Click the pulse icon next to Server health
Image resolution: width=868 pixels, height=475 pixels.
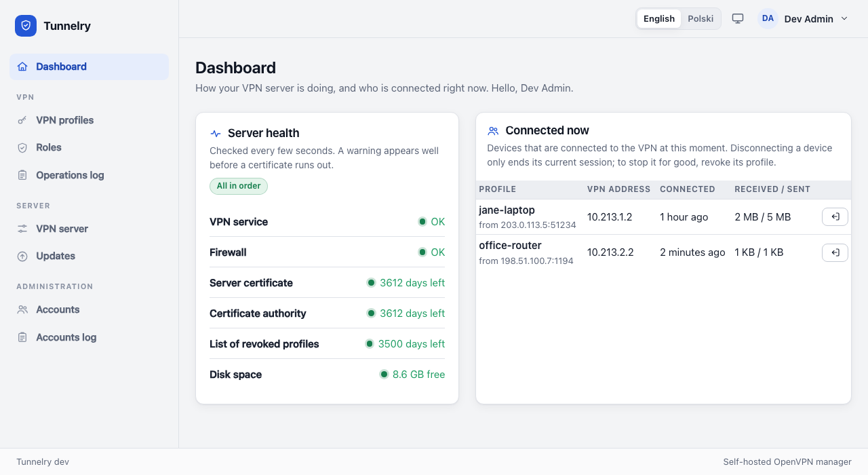click(x=216, y=134)
